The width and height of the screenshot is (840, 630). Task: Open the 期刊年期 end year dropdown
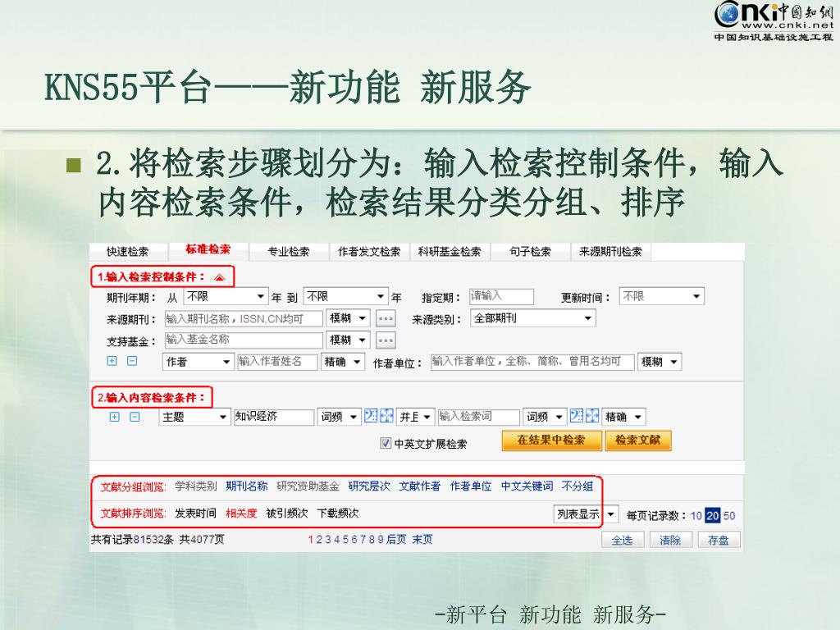coord(345,296)
